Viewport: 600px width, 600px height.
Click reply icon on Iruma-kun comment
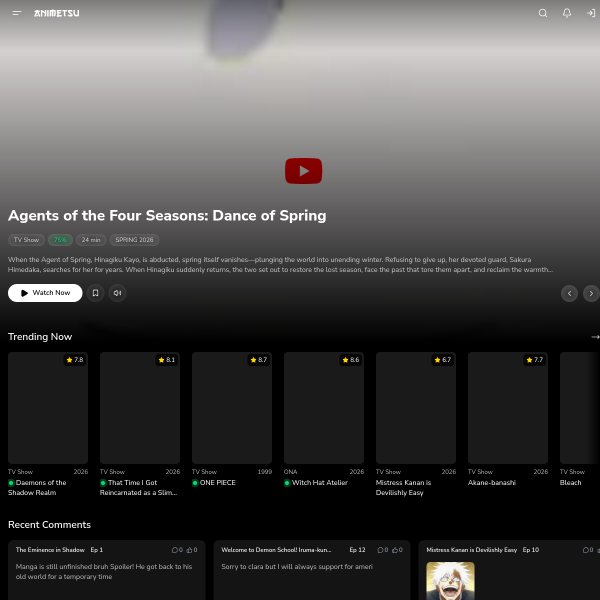[382, 550]
